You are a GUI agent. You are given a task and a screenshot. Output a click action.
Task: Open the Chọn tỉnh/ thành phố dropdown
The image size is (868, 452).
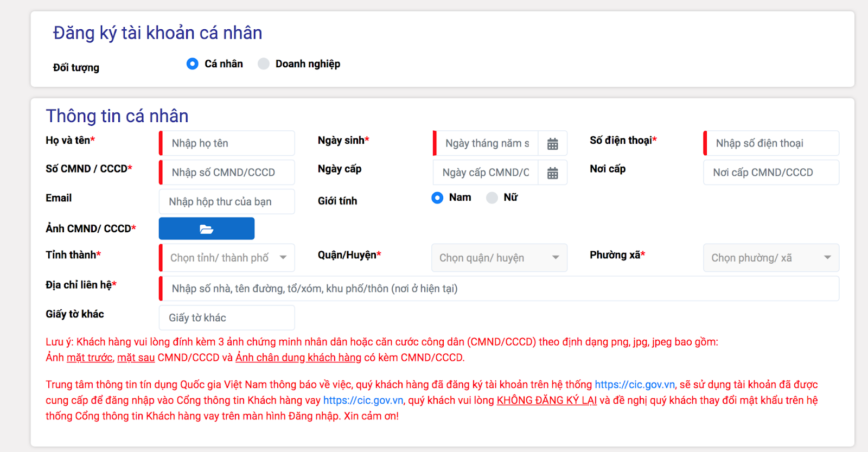[228, 258]
